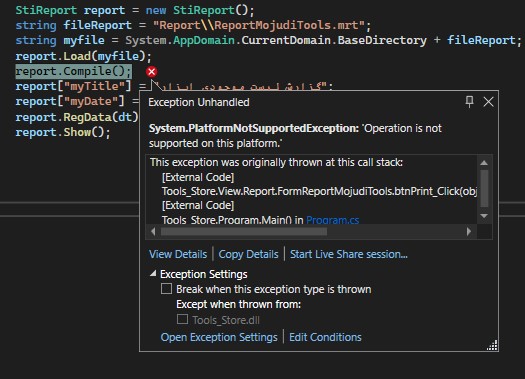Select the btnPrint_Click call stack entry
525x379 pixels.
319,192
